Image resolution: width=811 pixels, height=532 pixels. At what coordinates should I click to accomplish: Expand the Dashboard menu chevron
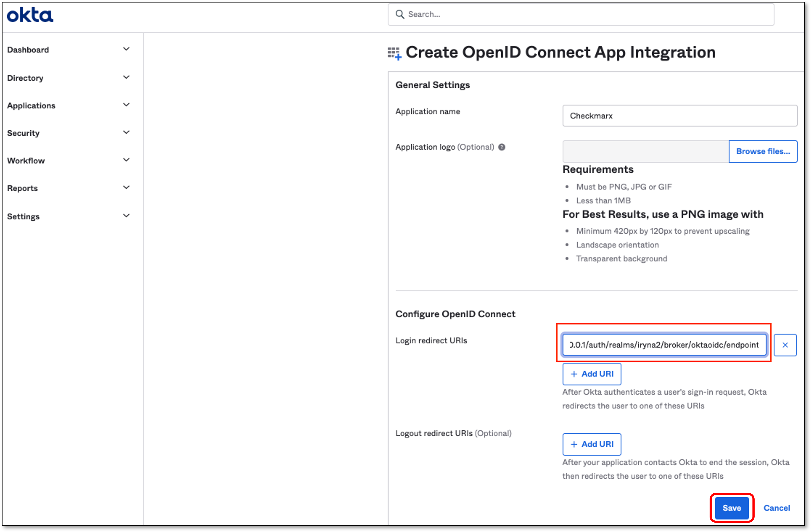tap(126, 49)
